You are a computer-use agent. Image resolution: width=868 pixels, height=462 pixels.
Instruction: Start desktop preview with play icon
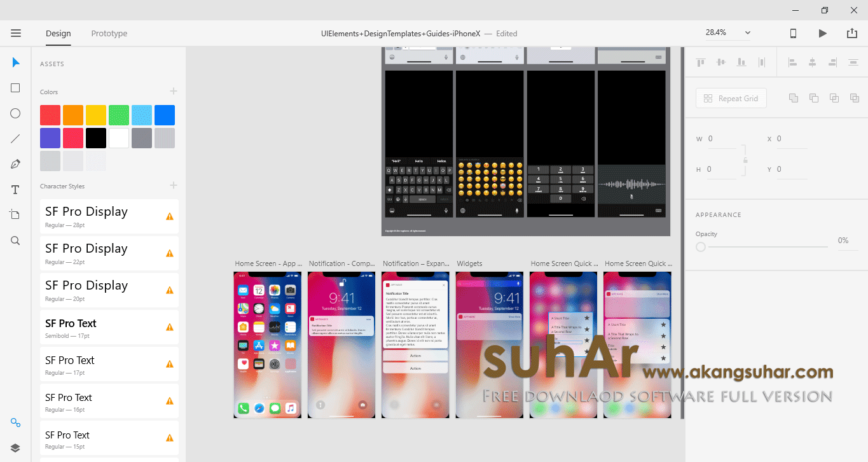[x=823, y=33]
